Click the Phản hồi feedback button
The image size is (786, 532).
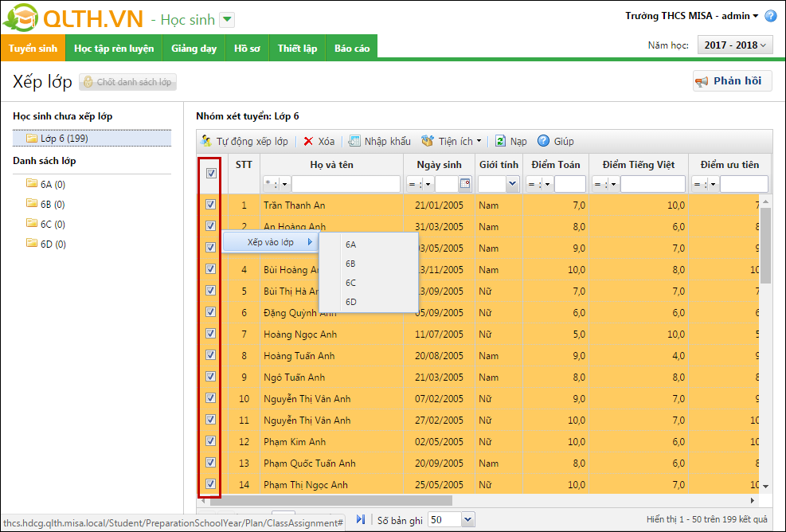click(x=732, y=81)
